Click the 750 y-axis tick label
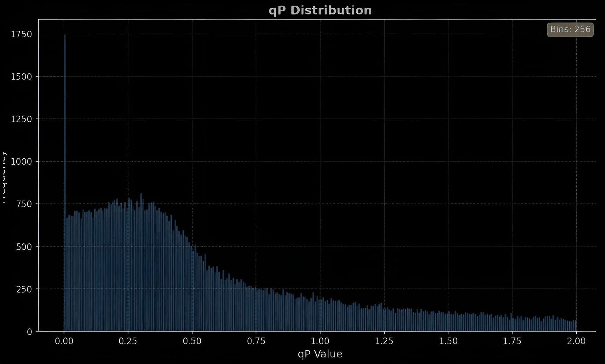This screenshot has height=364, width=605. [x=24, y=204]
